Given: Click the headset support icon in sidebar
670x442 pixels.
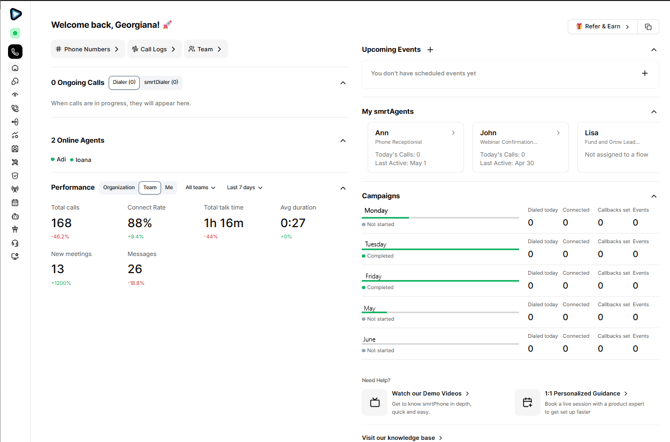Looking at the screenshot, I should coord(15,243).
